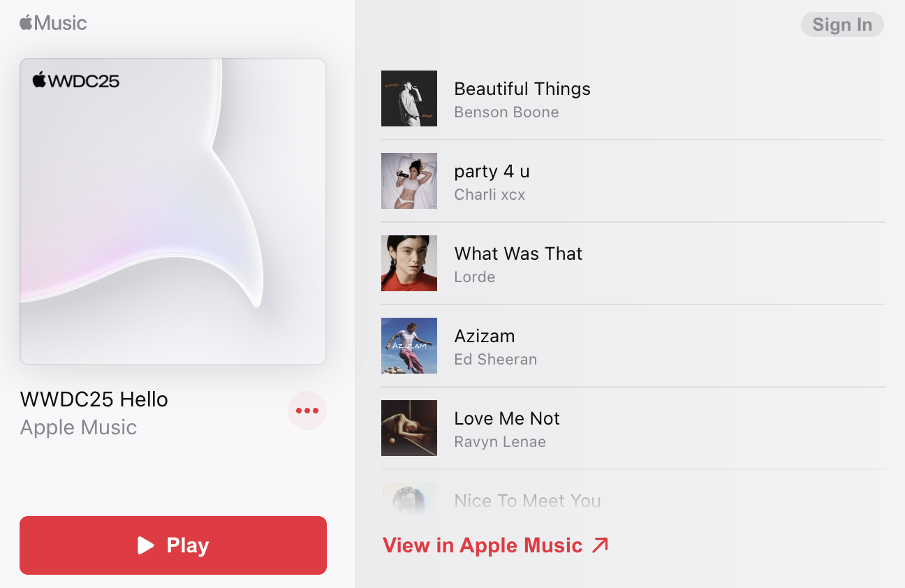
Task: Click the arrow icon beside View in Apple Music
Action: point(601,545)
